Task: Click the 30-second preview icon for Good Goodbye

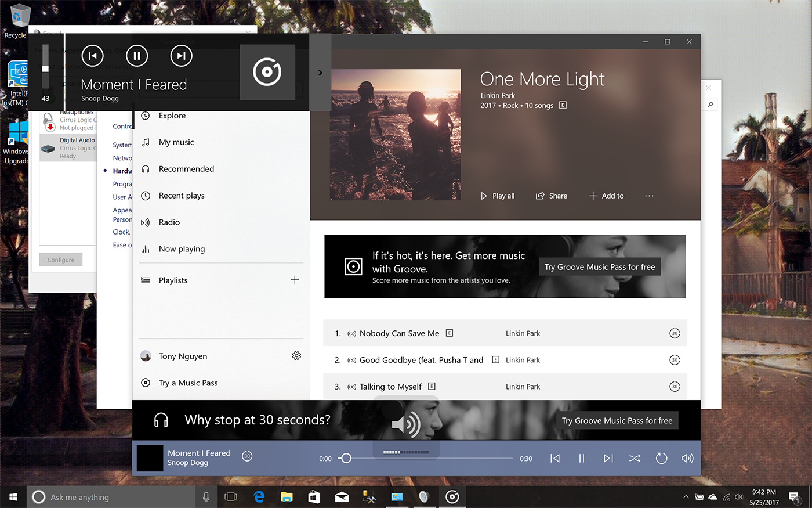Action: 675,360
